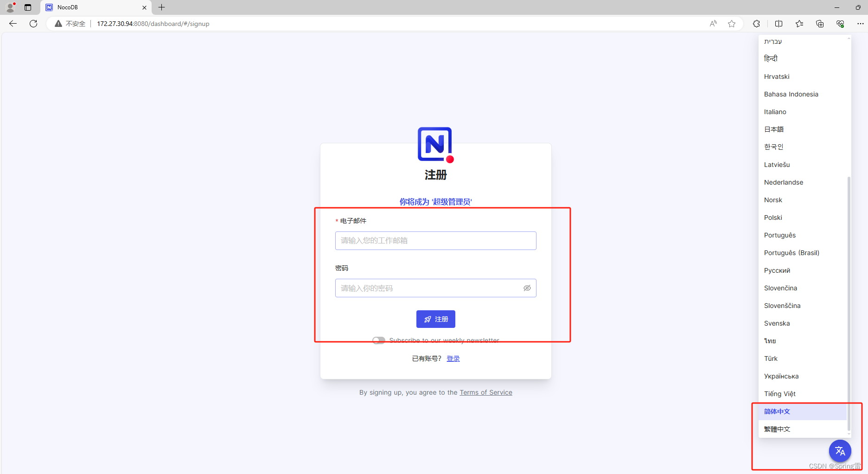Click the not-secure warning icon
This screenshot has height=474, width=868.
pos(58,24)
